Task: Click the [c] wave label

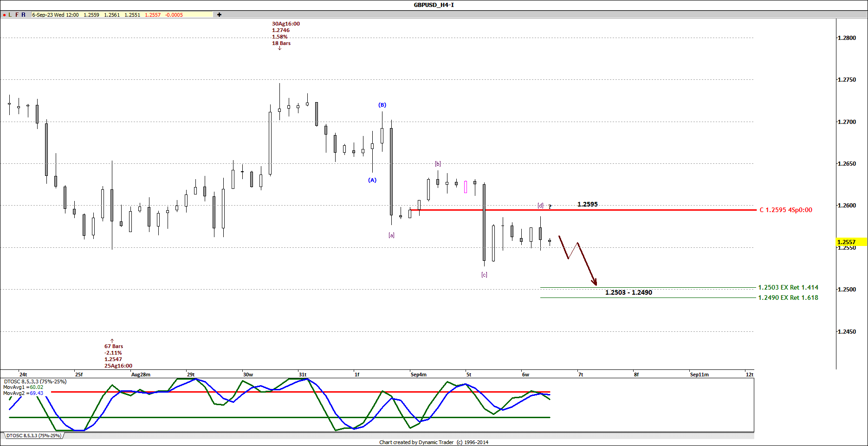Action: (x=484, y=275)
